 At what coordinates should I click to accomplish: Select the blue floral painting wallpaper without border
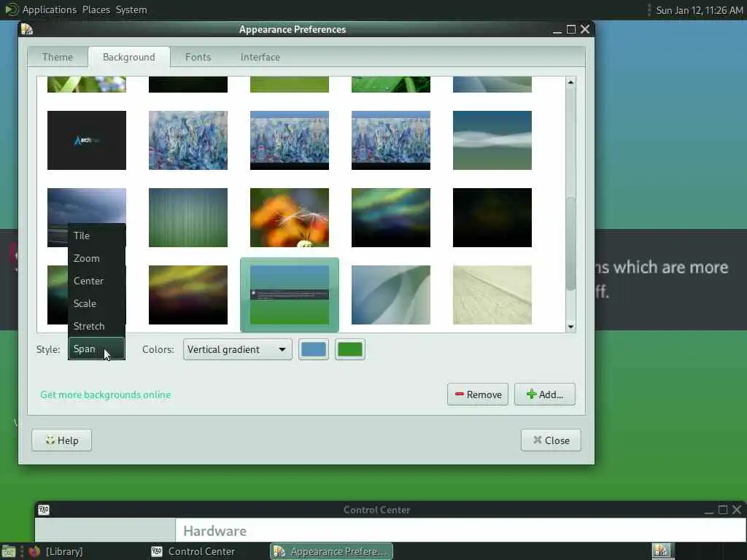click(188, 140)
